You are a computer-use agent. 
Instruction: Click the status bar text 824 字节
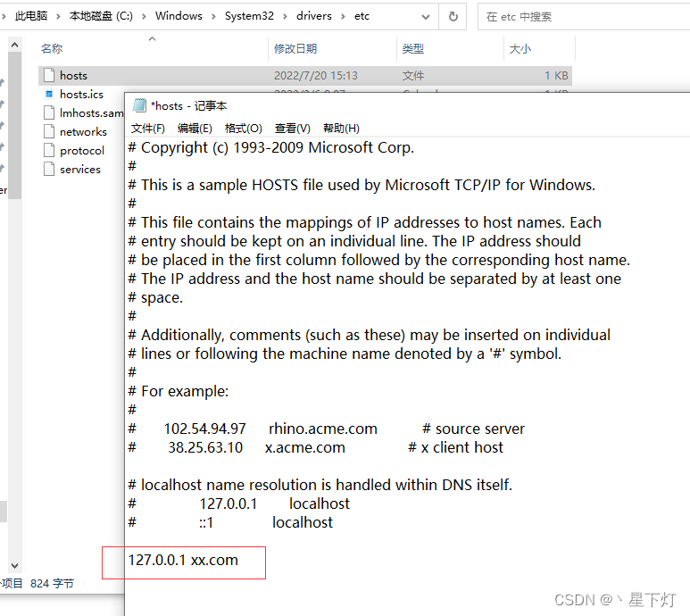pos(52,584)
